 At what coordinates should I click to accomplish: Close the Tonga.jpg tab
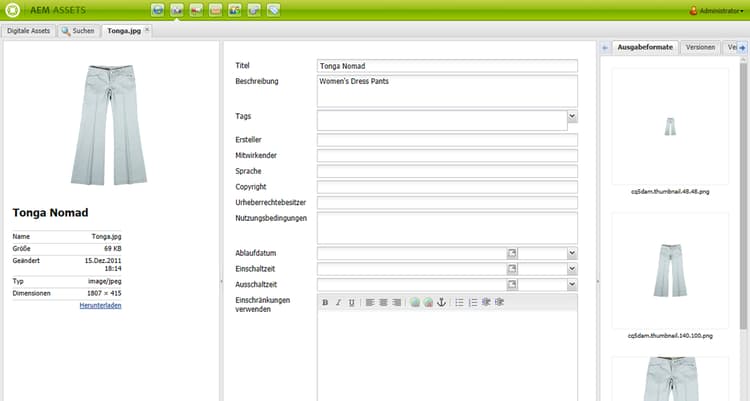147,30
